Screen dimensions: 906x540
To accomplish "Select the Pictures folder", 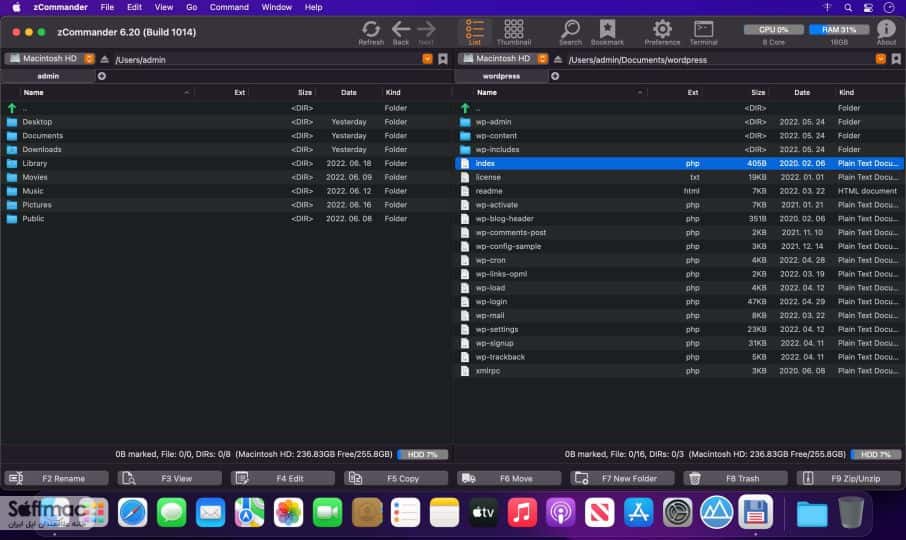I will [226, 205].
